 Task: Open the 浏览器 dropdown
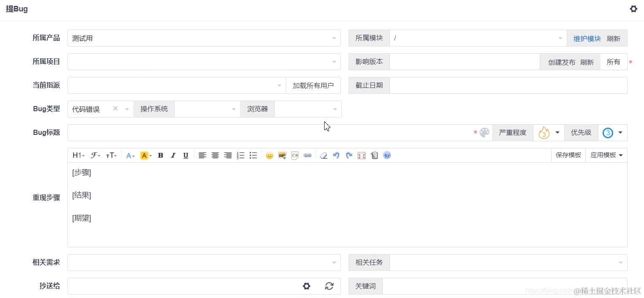[308, 109]
